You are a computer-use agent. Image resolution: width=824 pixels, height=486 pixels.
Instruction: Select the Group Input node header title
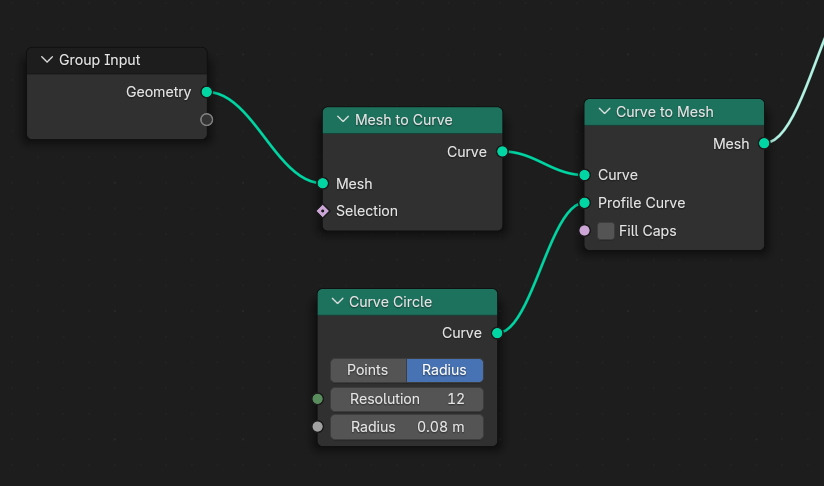[x=99, y=60]
